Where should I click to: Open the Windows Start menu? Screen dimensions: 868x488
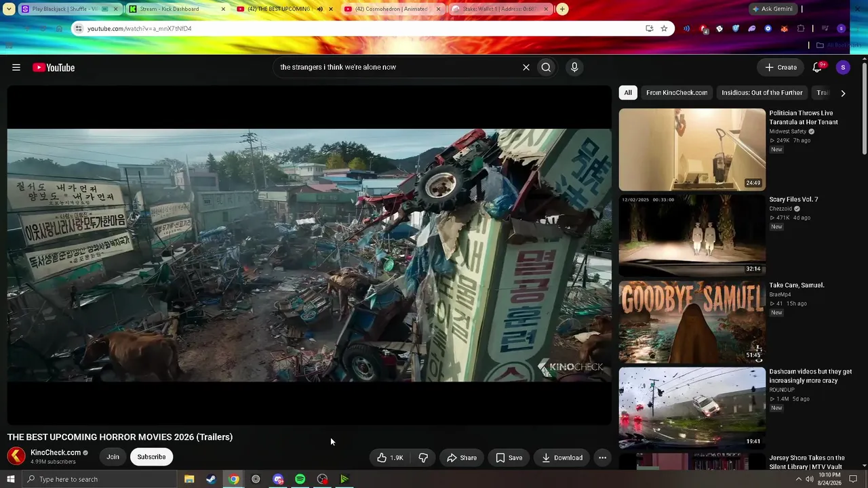(x=11, y=479)
